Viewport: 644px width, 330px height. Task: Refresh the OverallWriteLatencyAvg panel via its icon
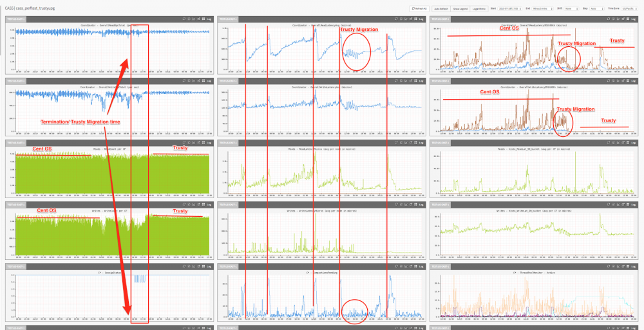click(396, 81)
